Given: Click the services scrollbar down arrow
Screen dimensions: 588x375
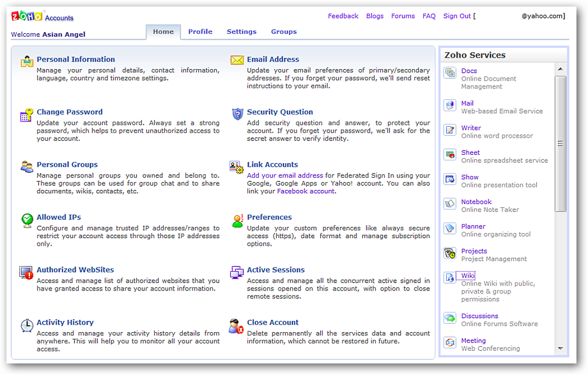Looking at the screenshot, I should (x=561, y=349).
